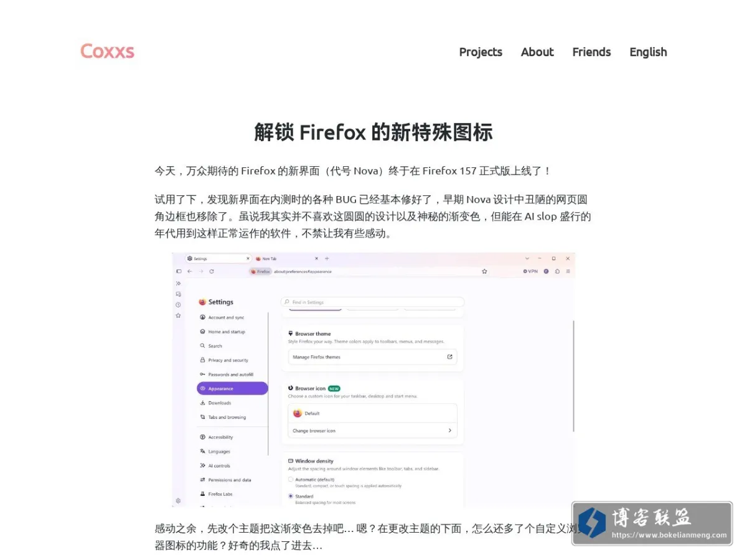Click the Manage Firefox themes row
The width and height of the screenshot is (747, 560).
[372, 357]
